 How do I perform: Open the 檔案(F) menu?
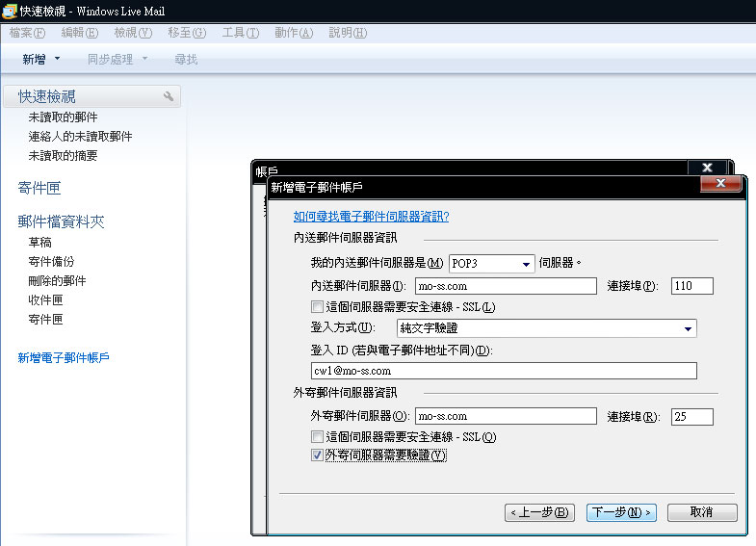coord(28,33)
